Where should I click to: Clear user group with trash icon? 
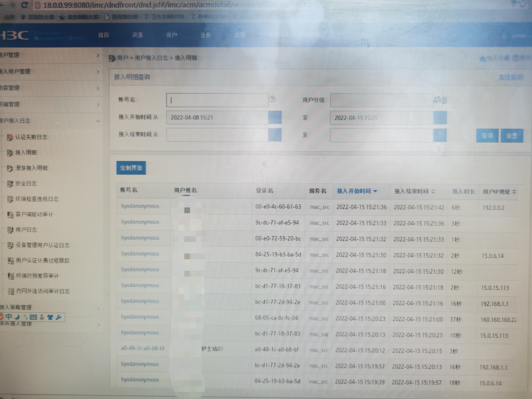click(x=444, y=100)
